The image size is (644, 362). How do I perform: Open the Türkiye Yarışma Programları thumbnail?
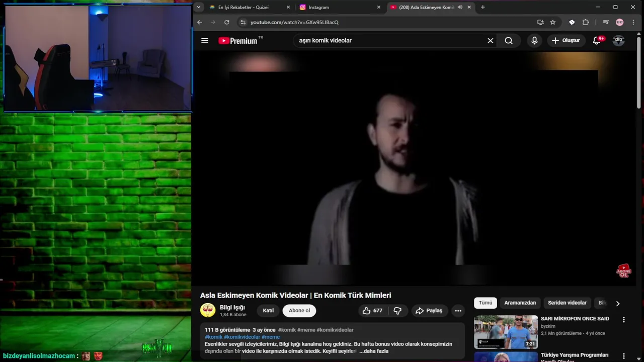tap(506, 357)
